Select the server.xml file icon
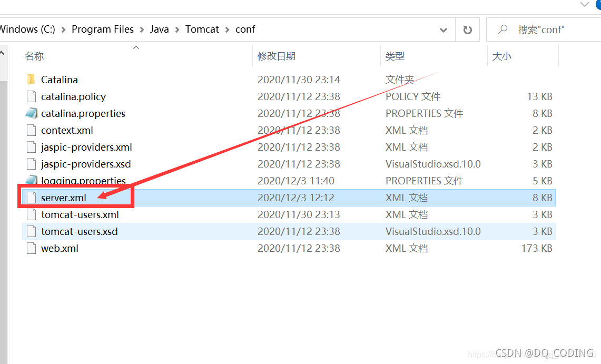Image resolution: width=601 pixels, height=364 pixels. coord(32,198)
